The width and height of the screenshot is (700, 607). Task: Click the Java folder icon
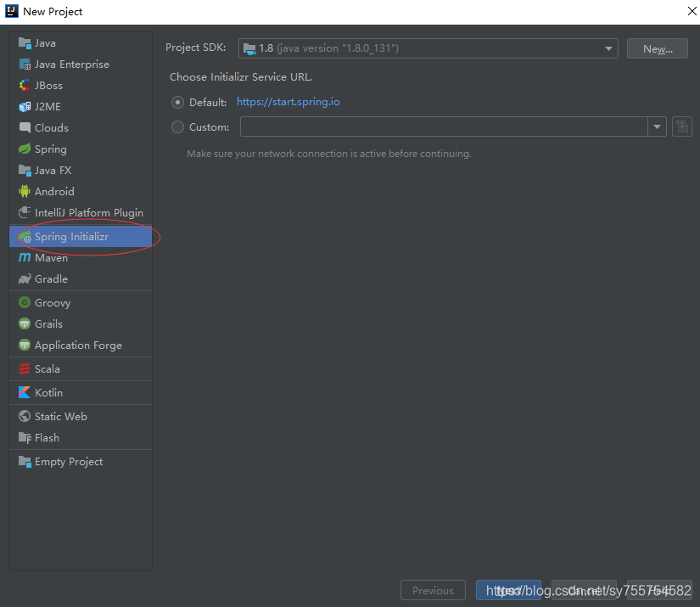tap(25, 43)
